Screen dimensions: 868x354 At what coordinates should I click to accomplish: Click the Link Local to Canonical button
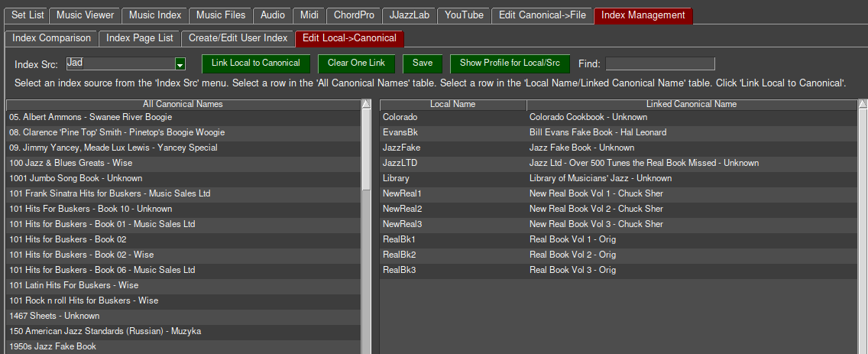point(256,63)
